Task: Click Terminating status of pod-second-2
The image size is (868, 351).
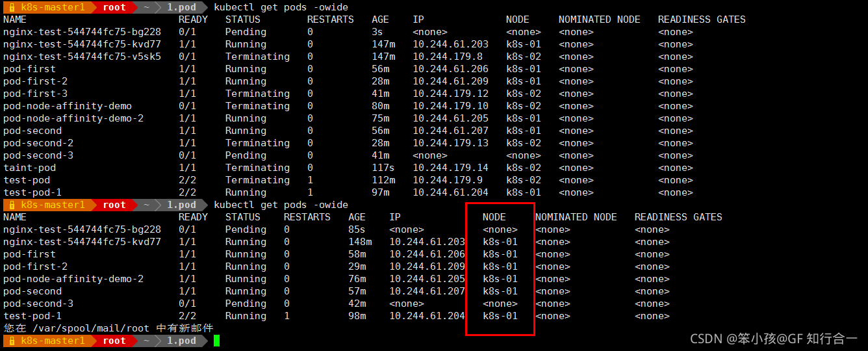Action: tap(257, 143)
